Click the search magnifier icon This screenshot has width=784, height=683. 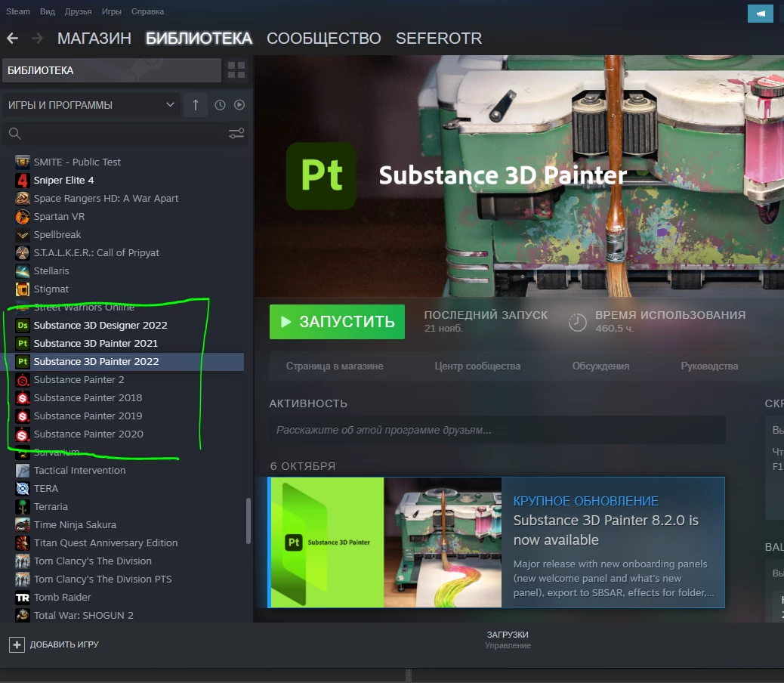point(15,134)
